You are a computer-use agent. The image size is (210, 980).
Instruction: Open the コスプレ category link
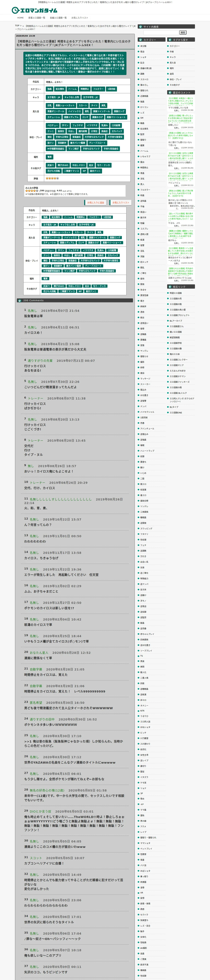click(x=144, y=229)
